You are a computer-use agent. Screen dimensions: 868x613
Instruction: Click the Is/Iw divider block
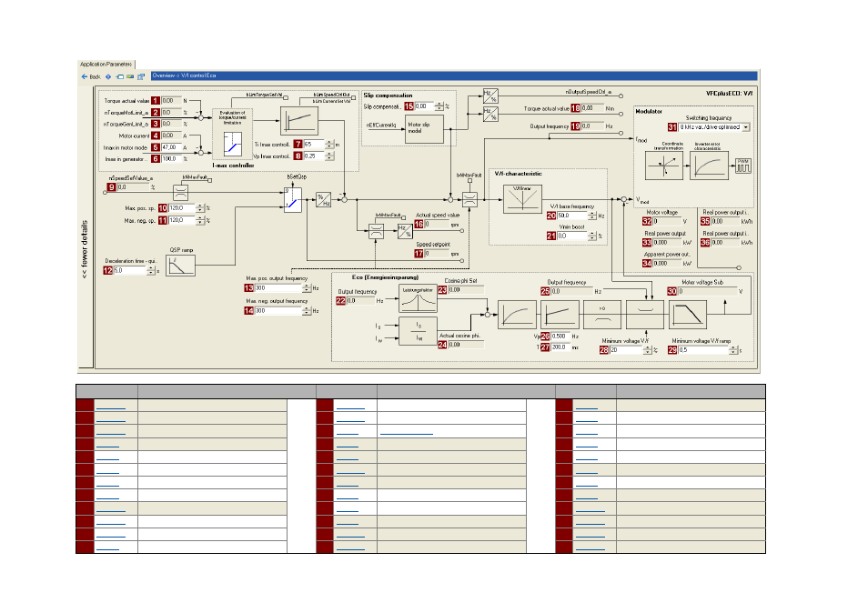click(418, 331)
